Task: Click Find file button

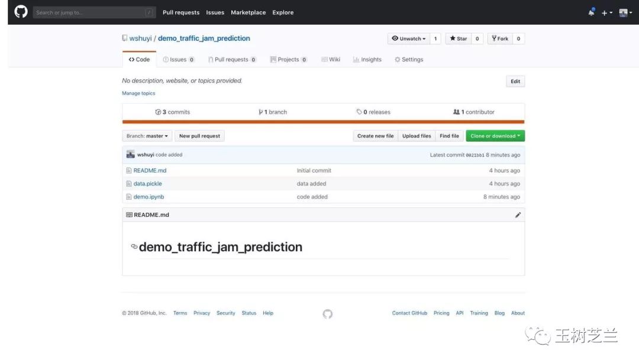Action: (x=449, y=136)
